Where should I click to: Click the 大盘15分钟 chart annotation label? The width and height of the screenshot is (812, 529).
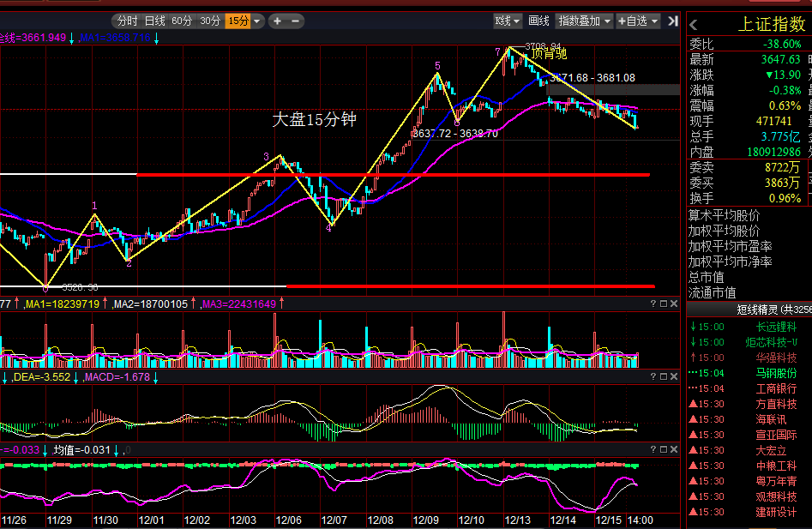click(315, 119)
